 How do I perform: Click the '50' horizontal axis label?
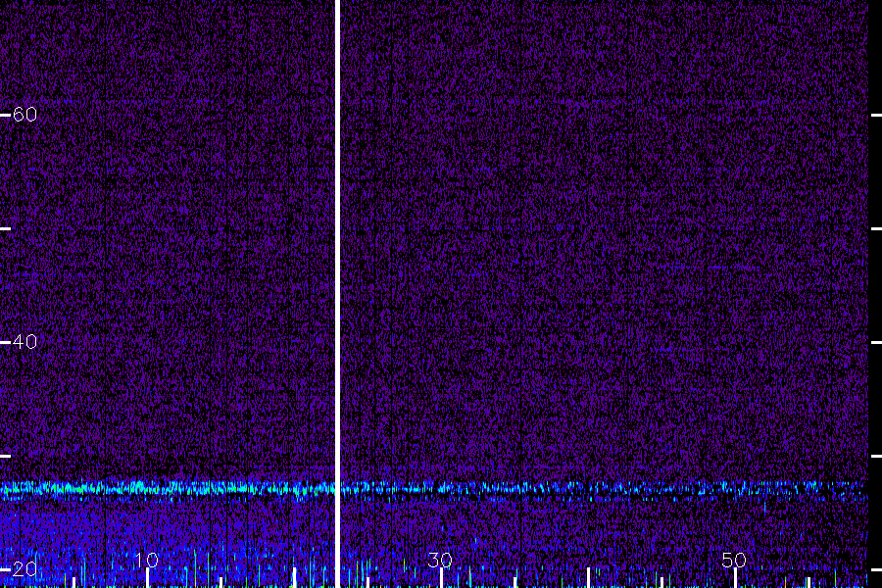pos(734,560)
